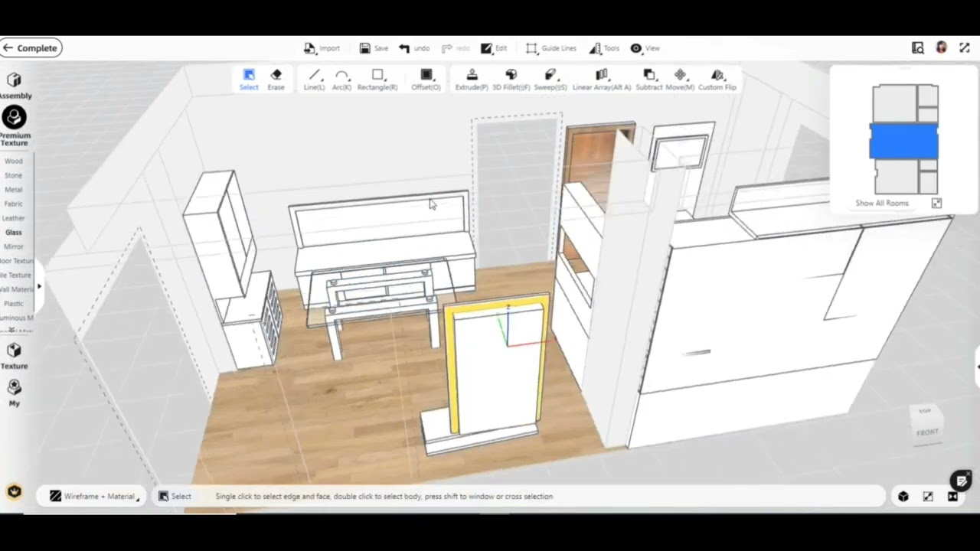The height and width of the screenshot is (551, 980).
Task: Click the FRONT face of view cube
Action: (927, 432)
